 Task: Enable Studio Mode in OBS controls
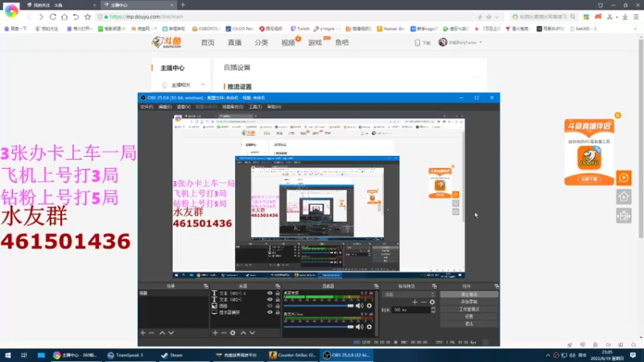pos(469,309)
